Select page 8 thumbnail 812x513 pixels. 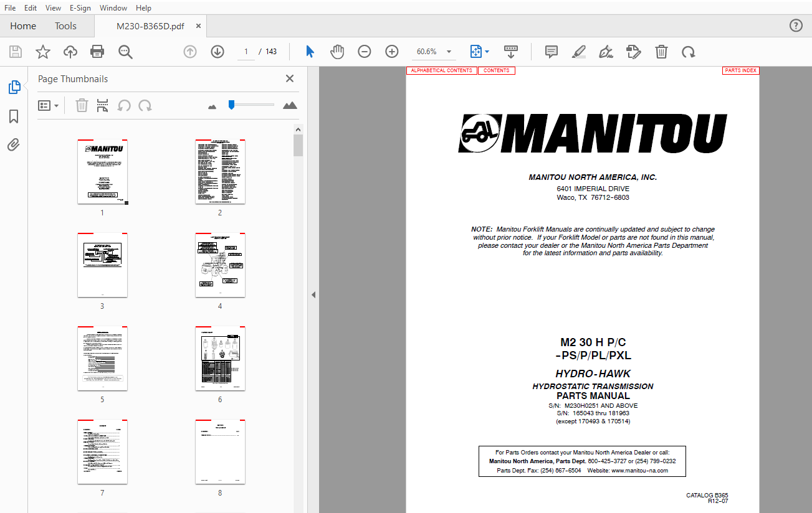pyautogui.click(x=220, y=452)
